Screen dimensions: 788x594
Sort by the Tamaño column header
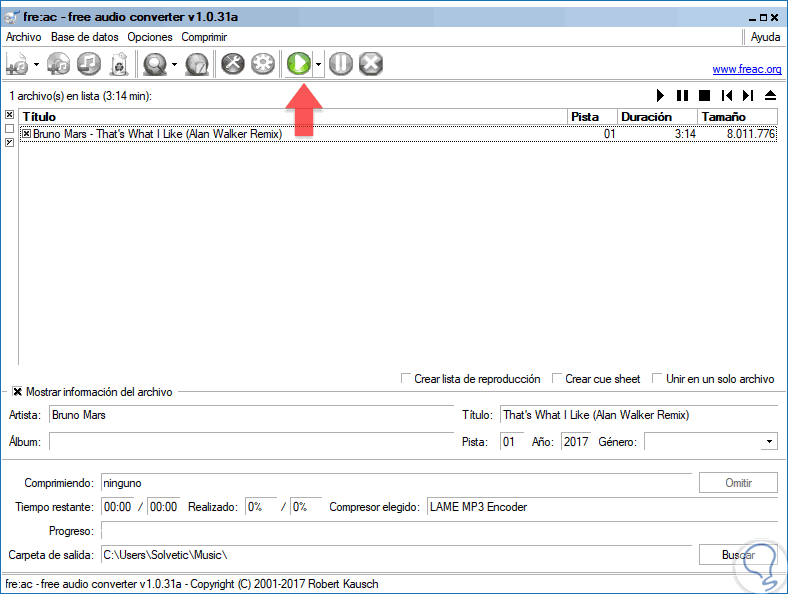pyautogui.click(x=737, y=117)
